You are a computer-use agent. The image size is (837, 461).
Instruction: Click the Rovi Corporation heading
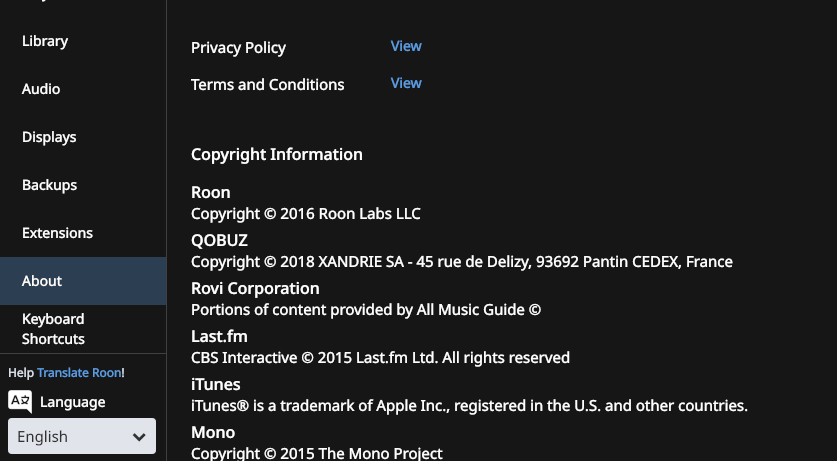255,288
